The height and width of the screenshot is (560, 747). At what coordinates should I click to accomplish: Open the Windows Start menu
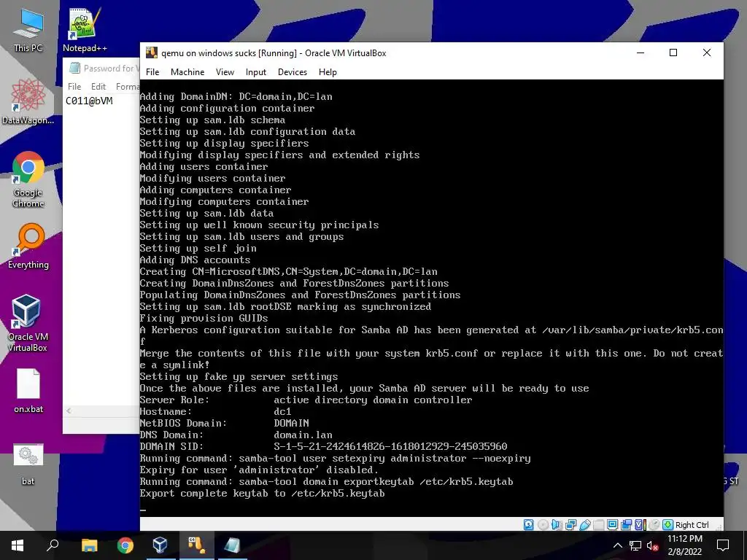(18, 545)
